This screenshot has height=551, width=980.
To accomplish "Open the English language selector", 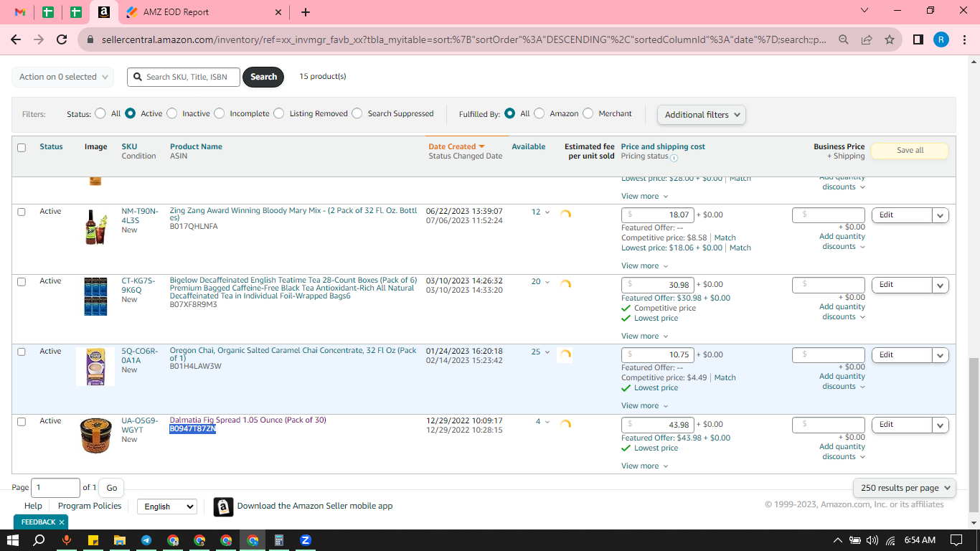I will [x=167, y=507].
